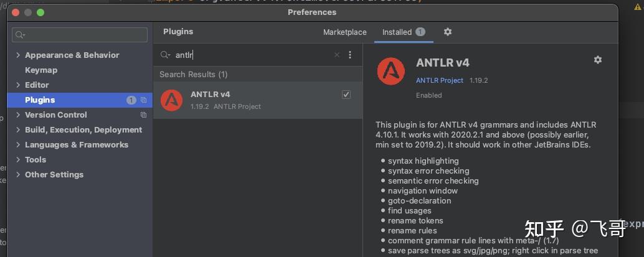Screen dimensions: 644x257
Task: Open the ANTLR v4 plugin options gear
Action: tap(598, 60)
